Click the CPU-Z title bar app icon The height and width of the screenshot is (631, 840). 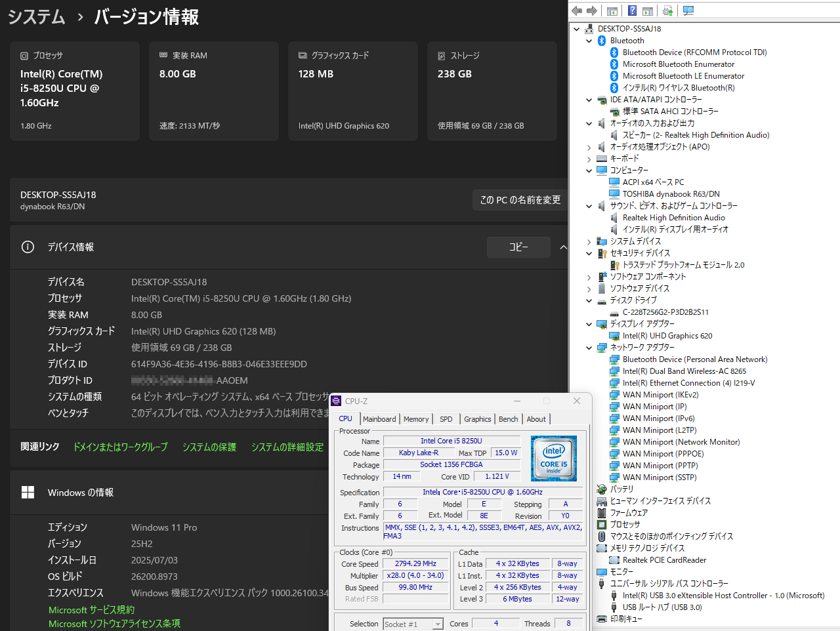pos(337,401)
